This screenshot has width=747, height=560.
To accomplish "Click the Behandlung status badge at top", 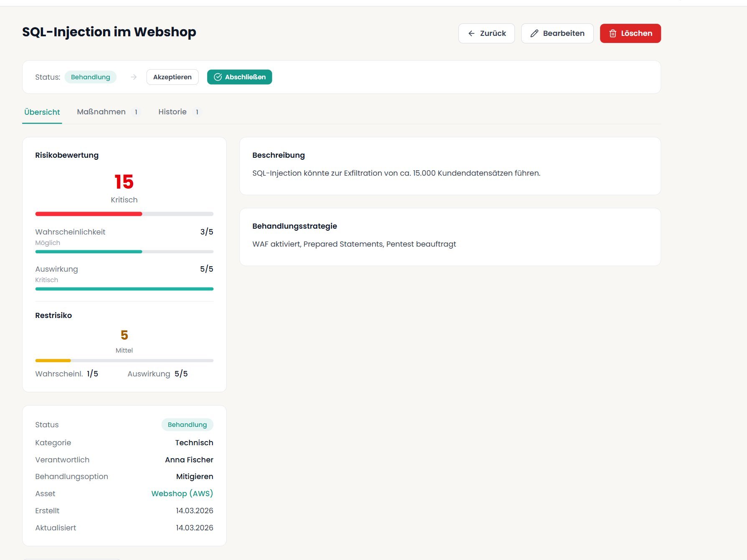I will pos(91,77).
